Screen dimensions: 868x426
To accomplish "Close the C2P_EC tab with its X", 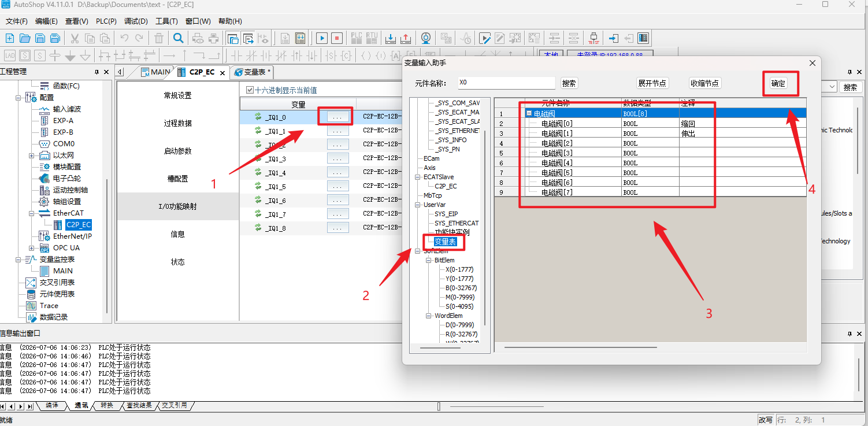I will [222, 73].
